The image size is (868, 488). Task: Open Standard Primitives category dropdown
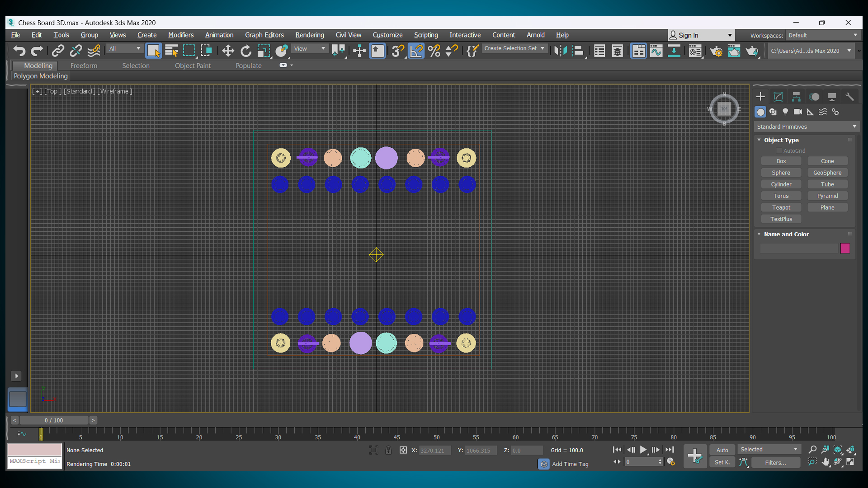[x=807, y=127]
